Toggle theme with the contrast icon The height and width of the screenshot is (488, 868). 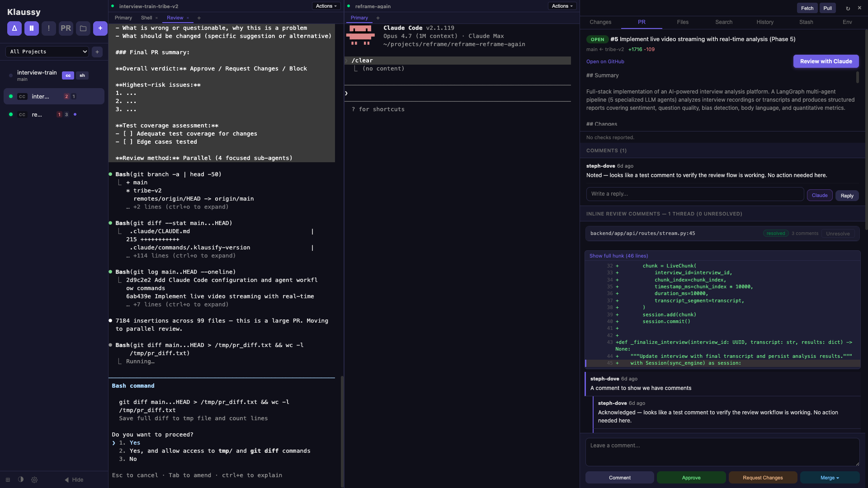pos(21,480)
